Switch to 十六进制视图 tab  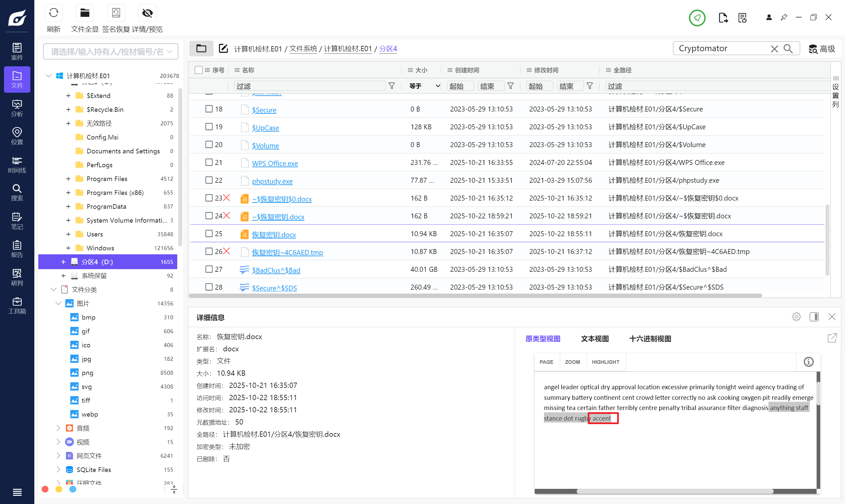click(650, 339)
